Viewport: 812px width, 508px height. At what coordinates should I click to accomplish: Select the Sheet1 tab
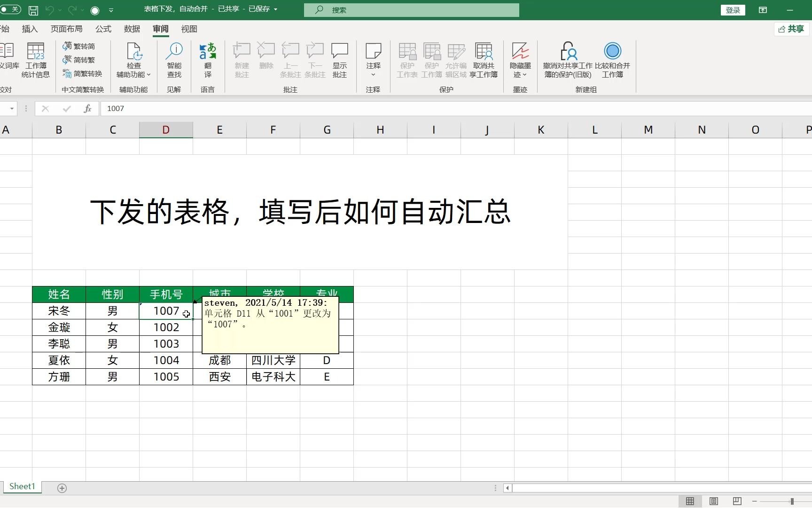[22, 487]
